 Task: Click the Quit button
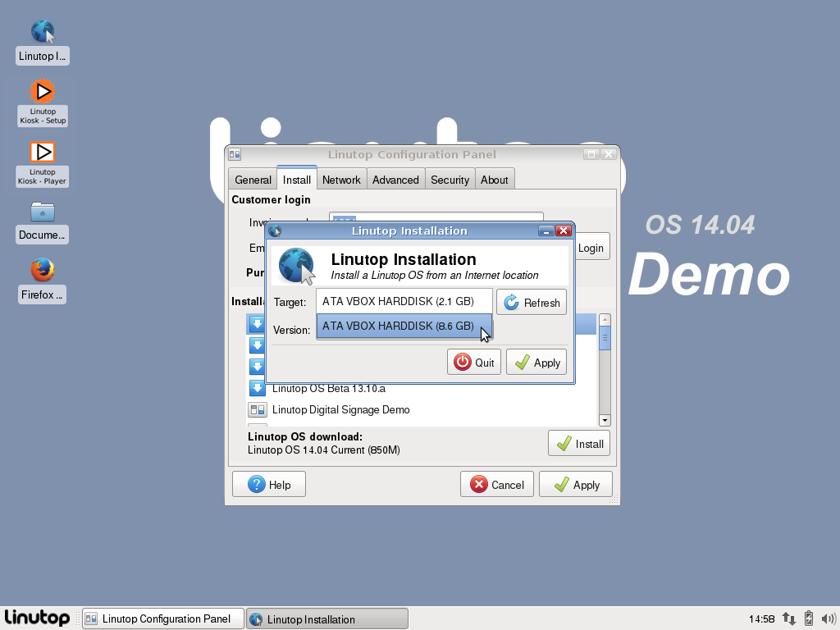(473, 362)
